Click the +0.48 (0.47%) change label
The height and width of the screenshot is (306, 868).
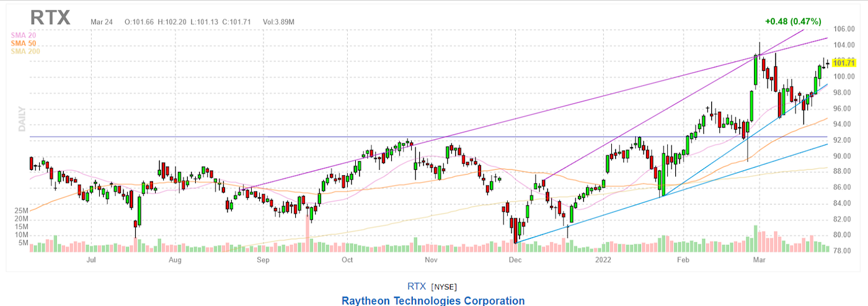(x=793, y=21)
